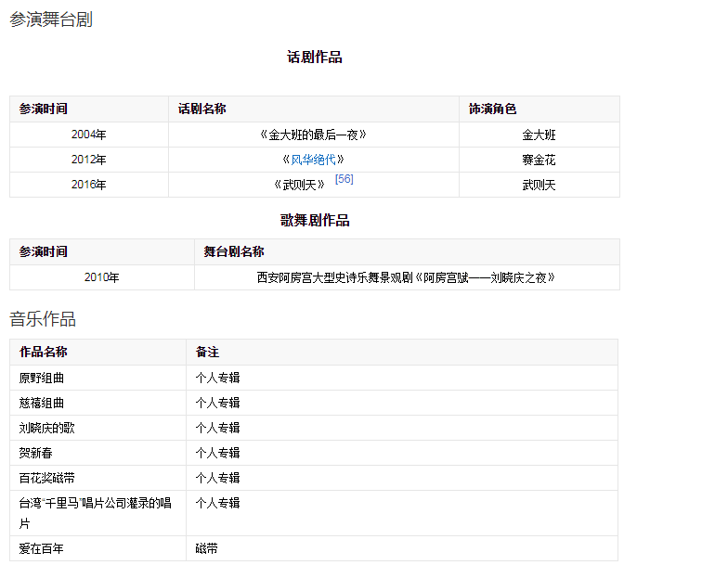Select the 《金大班的最后一夜》 cell
Image resolution: width=728 pixels, height=578 pixels.
(x=313, y=135)
